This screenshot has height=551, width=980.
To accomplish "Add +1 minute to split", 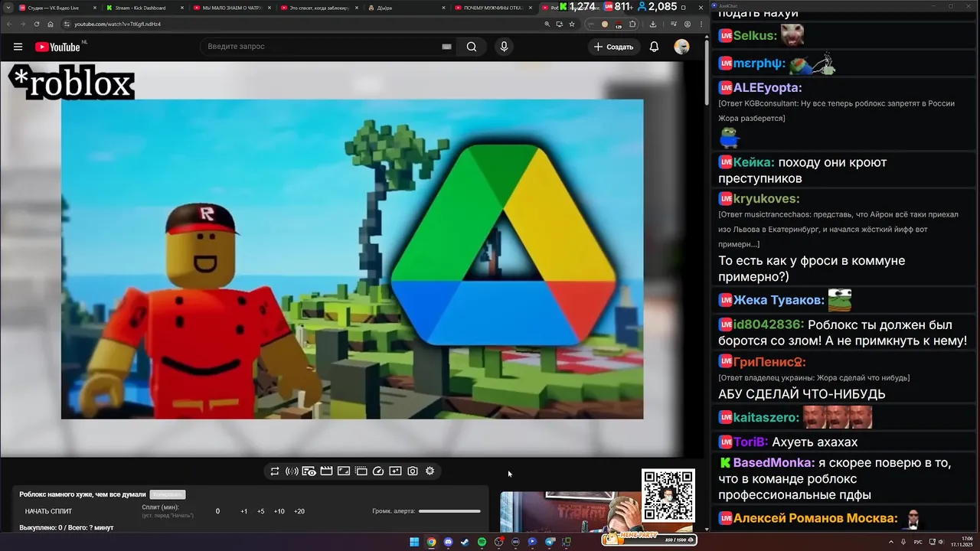I will 243,511.
